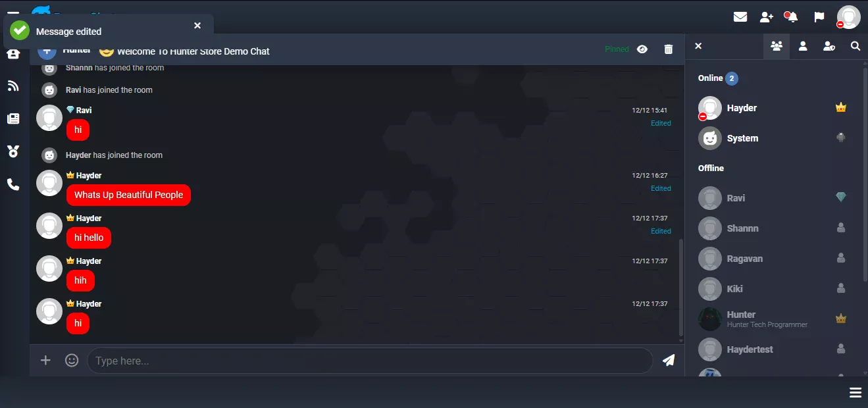The image size is (868, 408).
Task: Open profile avatar menu in top bar
Action: 848,17
